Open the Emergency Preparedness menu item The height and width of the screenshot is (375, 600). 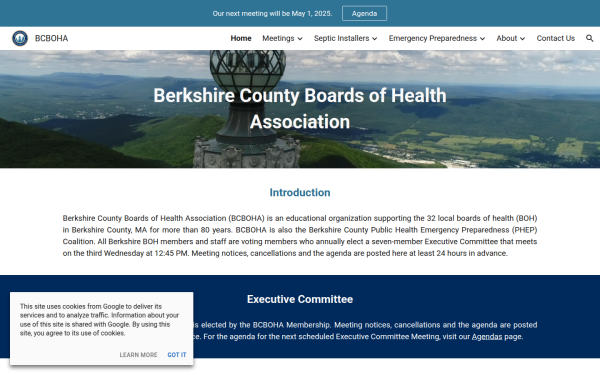coord(433,38)
